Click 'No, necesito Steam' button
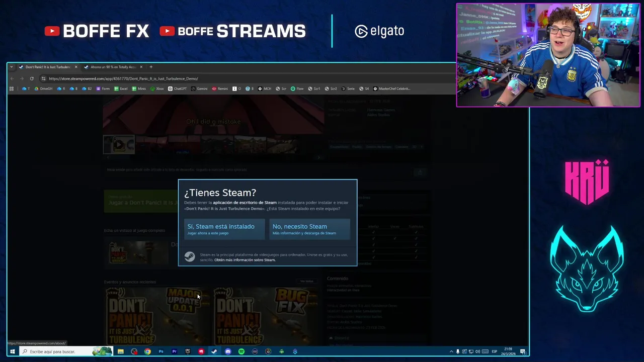 (309, 229)
